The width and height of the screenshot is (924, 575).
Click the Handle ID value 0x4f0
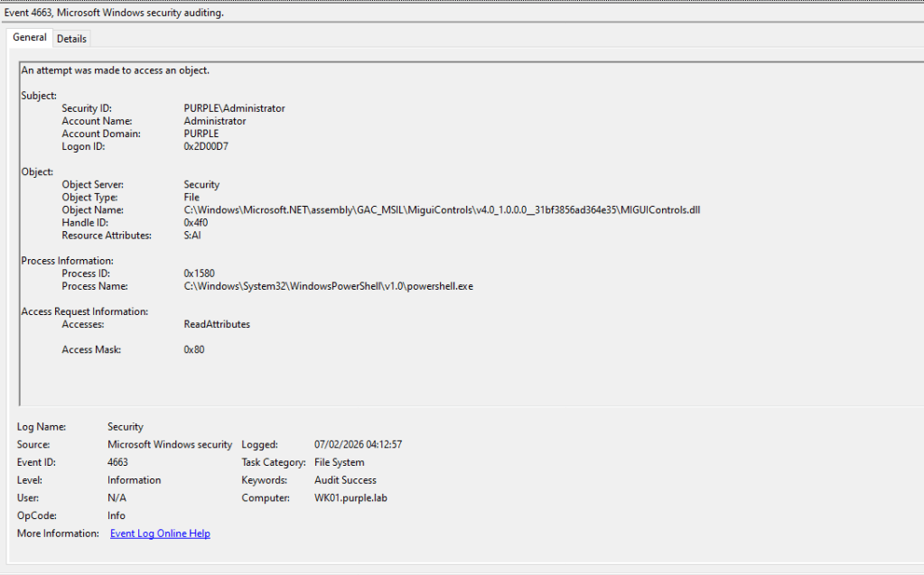[196, 223]
